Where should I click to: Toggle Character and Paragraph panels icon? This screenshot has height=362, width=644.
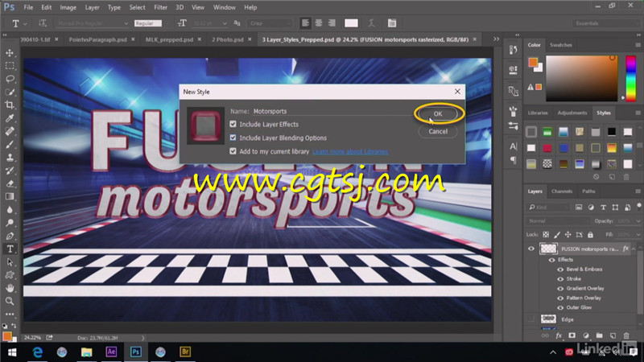tap(392, 23)
